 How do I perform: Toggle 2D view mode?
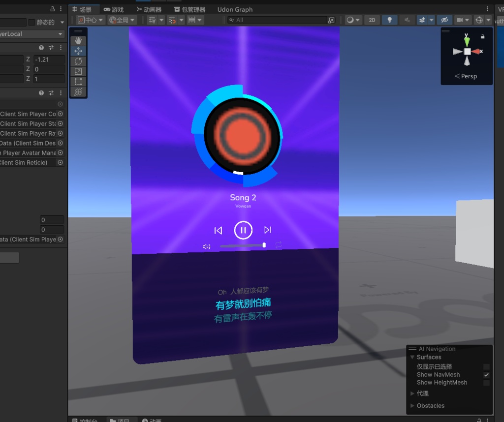372,20
